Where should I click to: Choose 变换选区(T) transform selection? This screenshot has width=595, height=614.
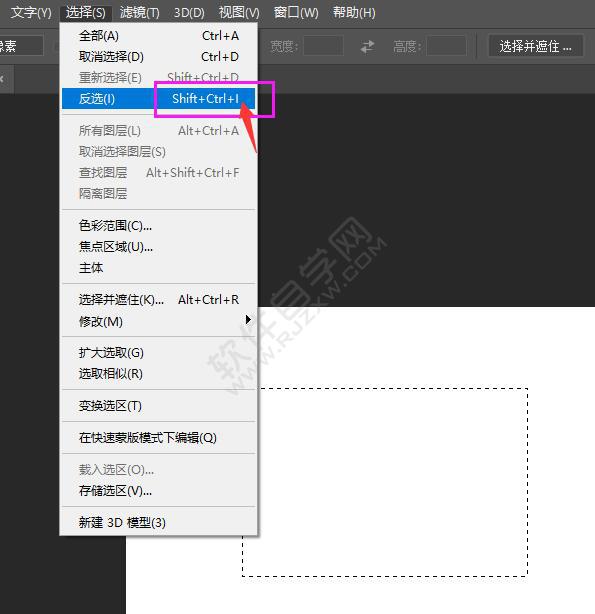click(x=159, y=406)
